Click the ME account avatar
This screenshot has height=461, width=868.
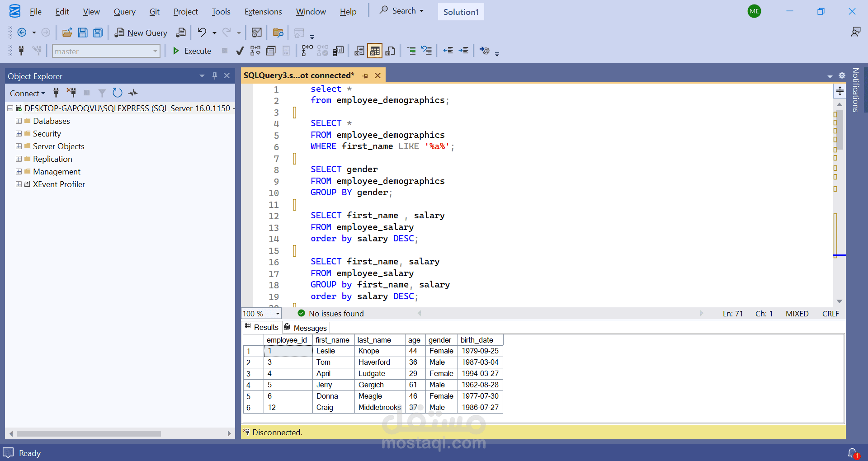tap(754, 11)
